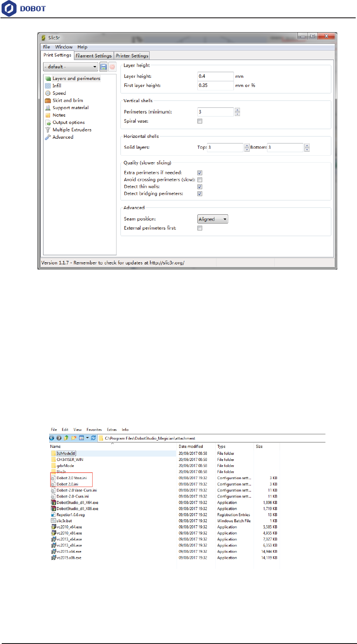The width and height of the screenshot is (357, 644).
Task: Save the current print settings preset
Action: click(x=103, y=67)
